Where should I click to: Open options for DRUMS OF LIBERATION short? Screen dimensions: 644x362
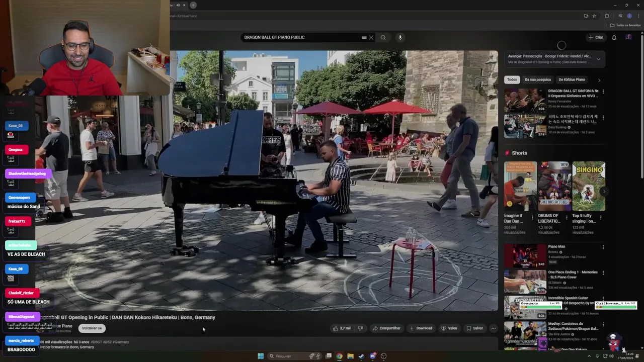tap(567, 218)
